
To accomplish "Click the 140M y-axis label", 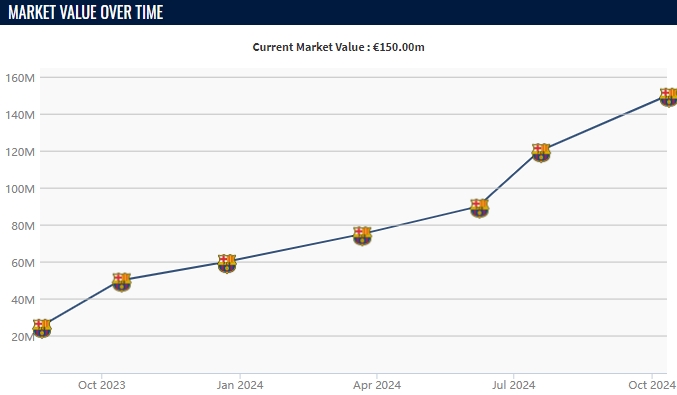I will click(x=20, y=115).
